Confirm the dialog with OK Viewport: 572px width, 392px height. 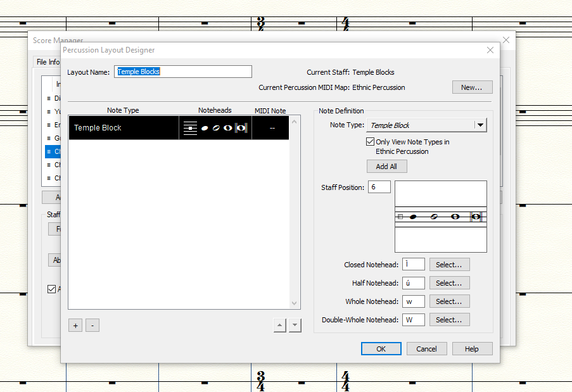381,349
